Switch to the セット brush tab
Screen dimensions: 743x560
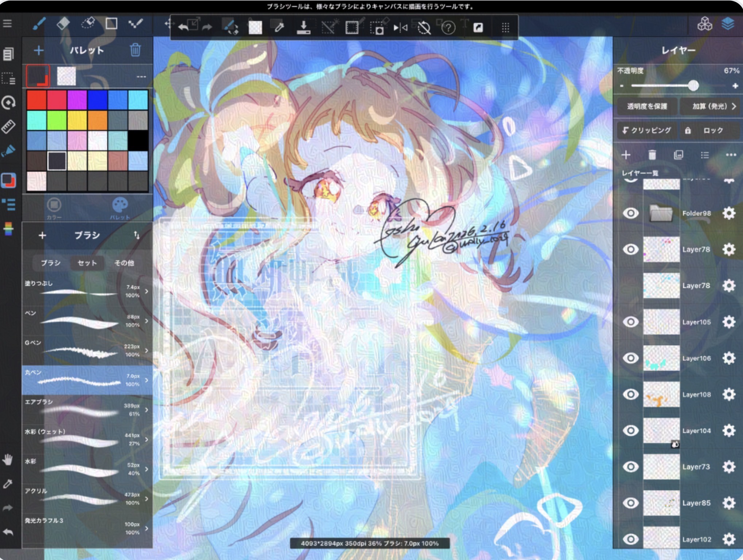coord(87,263)
